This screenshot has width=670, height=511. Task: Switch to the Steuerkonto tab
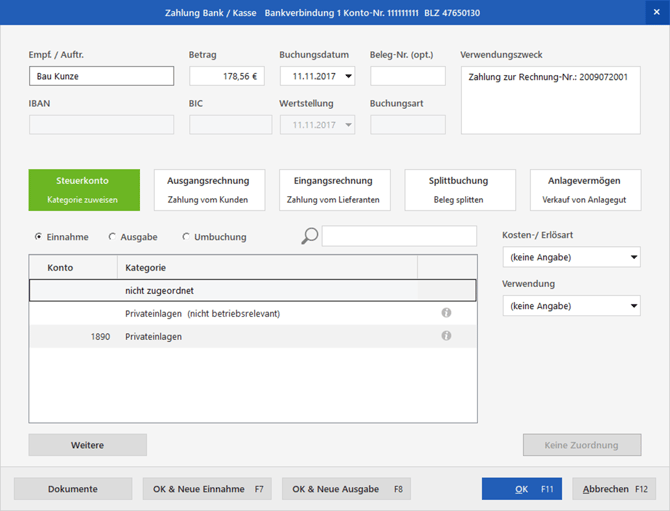pos(83,190)
